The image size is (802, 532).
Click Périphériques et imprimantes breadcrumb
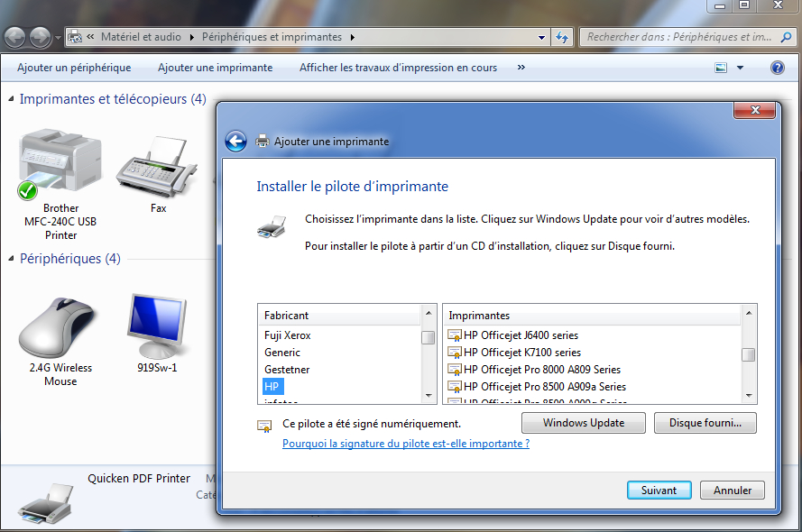[x=272, y=37]
